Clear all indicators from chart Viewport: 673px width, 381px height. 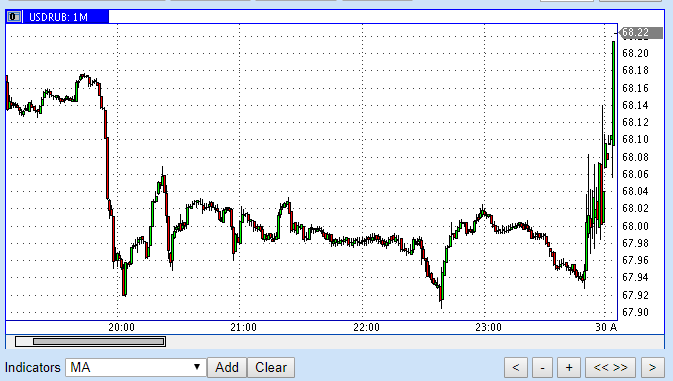coord(271,368)
